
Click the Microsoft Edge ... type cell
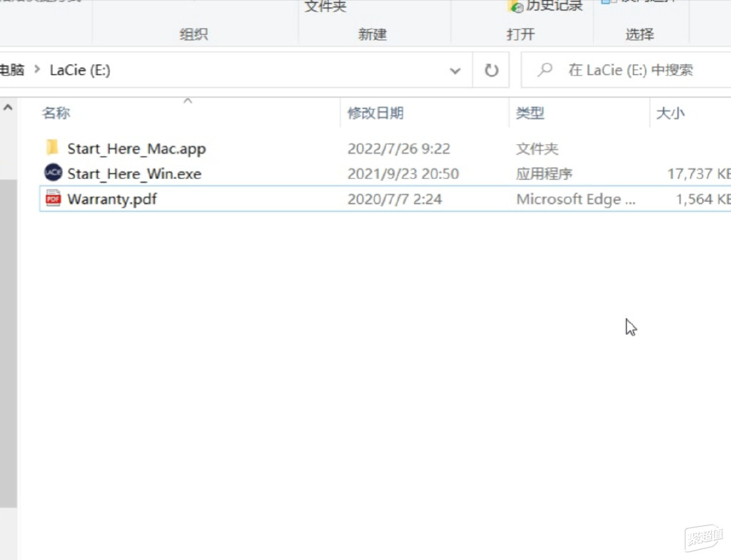pos(576,199)
